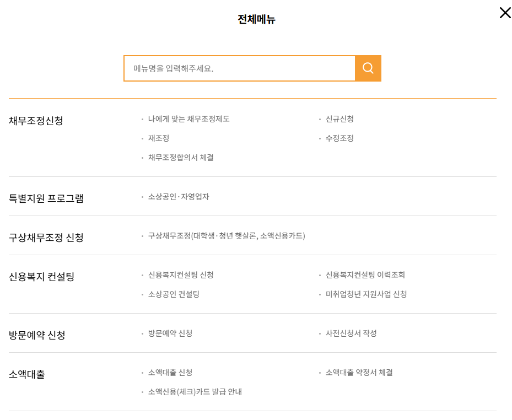Go to 신용복지컨설팅 신청
Image resolution: width=512 pixels, height=420 pixels.
(x=181, y=275)
